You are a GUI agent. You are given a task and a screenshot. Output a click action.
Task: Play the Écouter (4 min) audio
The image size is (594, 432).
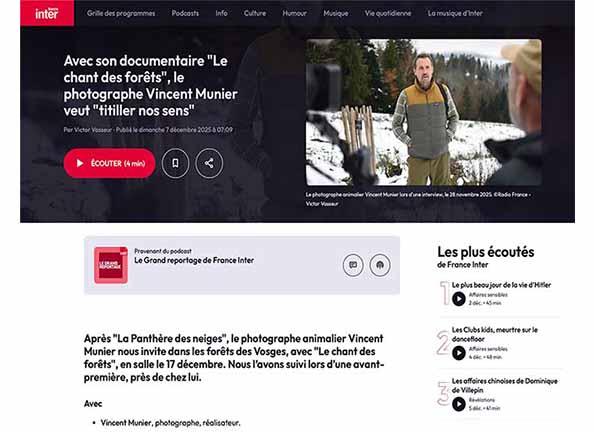coord(109,163)
